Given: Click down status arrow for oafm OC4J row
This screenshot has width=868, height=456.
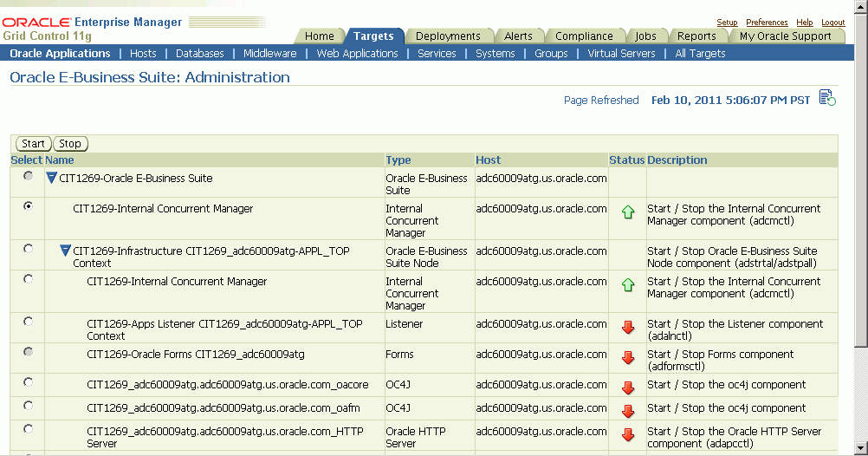Looking at the screenshot, I should [628, 411].
